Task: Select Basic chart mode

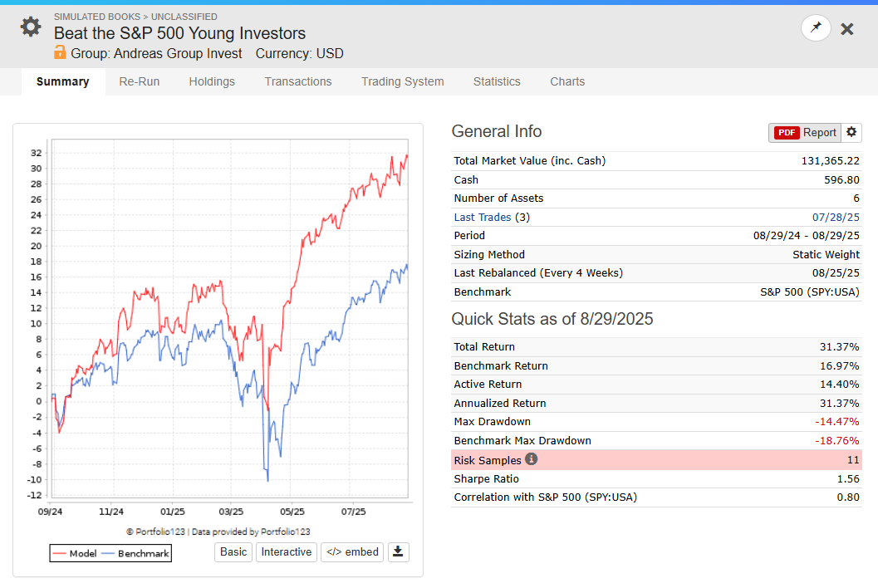Action: (x=233, y=551)
